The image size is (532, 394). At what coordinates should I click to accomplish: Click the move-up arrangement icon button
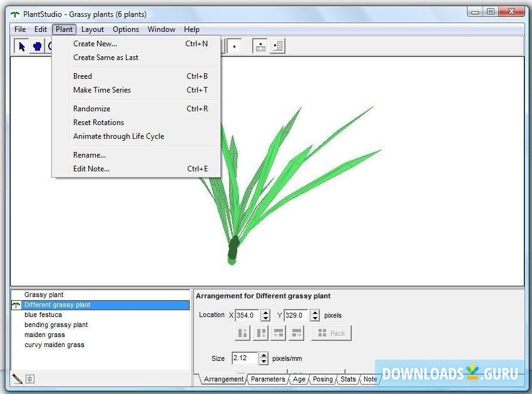(243, 333)
